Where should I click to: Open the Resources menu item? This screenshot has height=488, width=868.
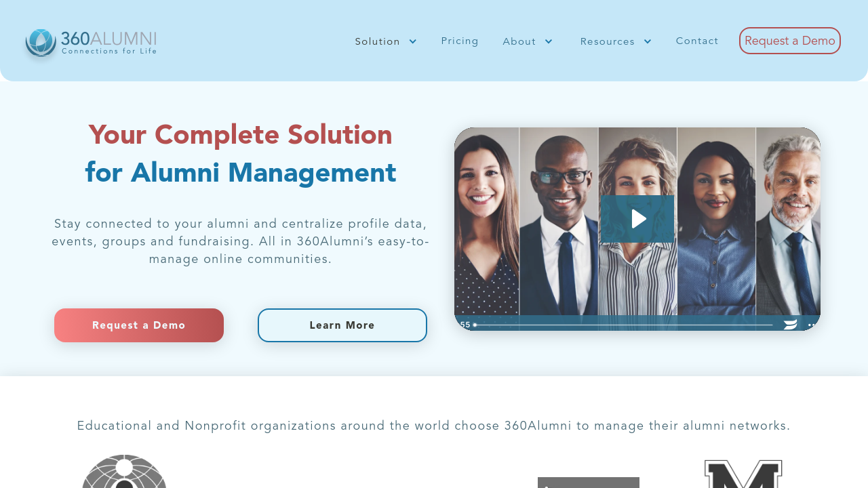click(608, 41)
